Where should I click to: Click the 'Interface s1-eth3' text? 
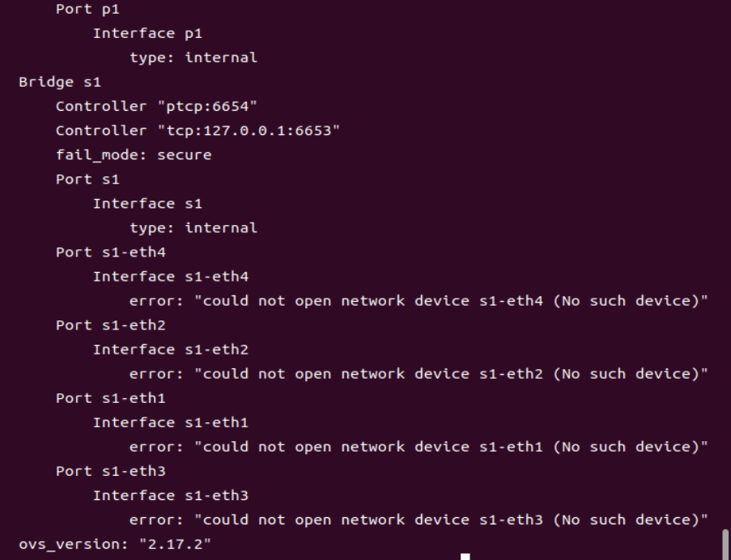coord(171,495)
